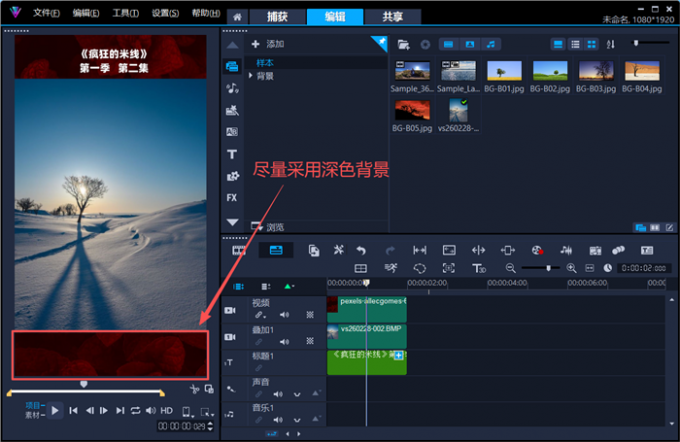Open the 设置(S) menu
The image size is (680, 442).
pyautogui.click(x=165, y=13)
